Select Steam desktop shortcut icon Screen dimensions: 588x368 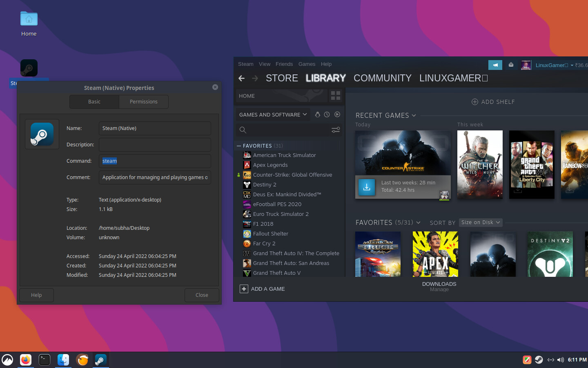pyautogui.click(x=29, y=68)
